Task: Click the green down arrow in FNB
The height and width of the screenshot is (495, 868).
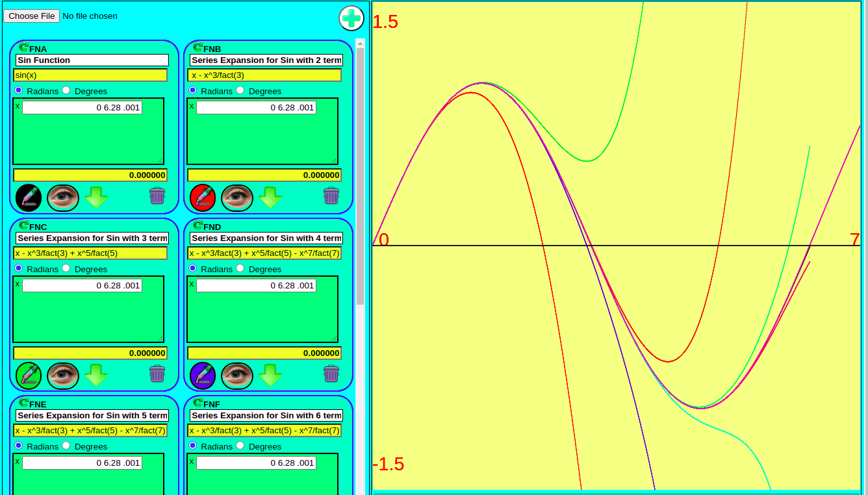Action: coord(270,197)
